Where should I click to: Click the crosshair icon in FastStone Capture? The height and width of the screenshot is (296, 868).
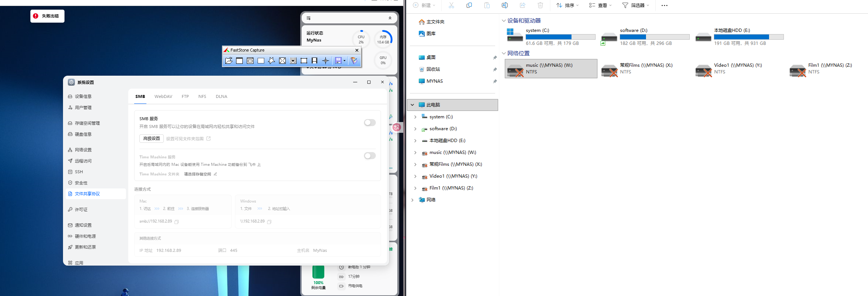click(x=325, y=60)
